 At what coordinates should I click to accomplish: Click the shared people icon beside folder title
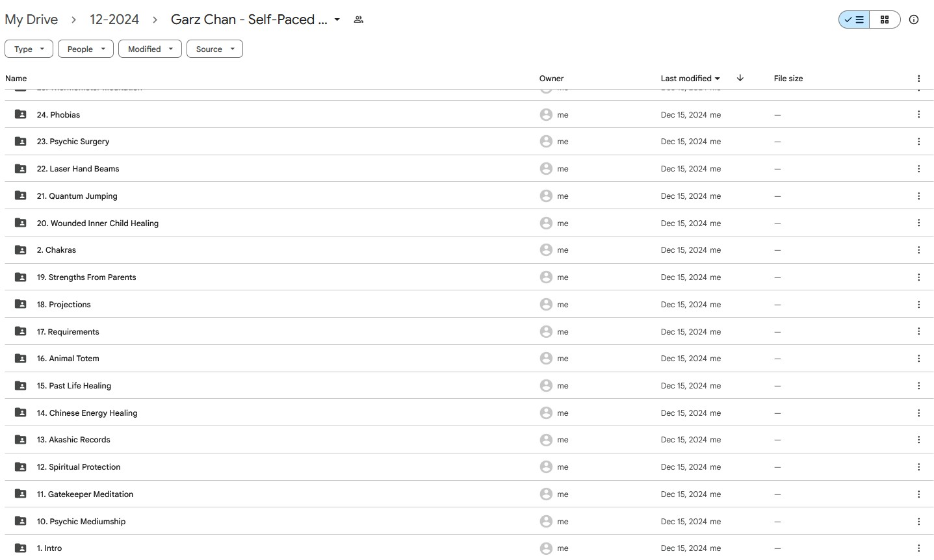(x=358, y=19)
